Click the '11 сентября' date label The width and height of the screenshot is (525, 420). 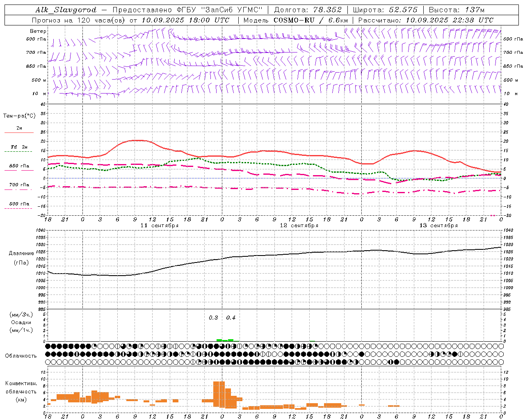point(160,225)
